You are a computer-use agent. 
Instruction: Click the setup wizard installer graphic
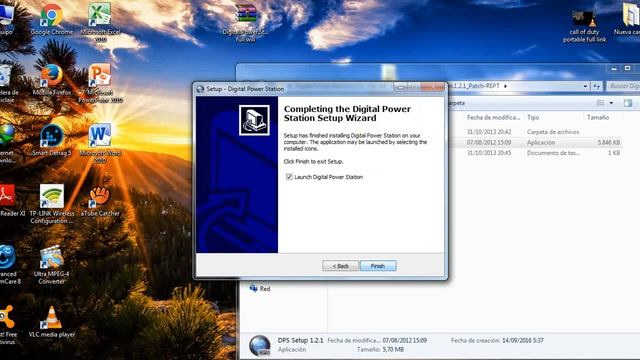point(254,120)
